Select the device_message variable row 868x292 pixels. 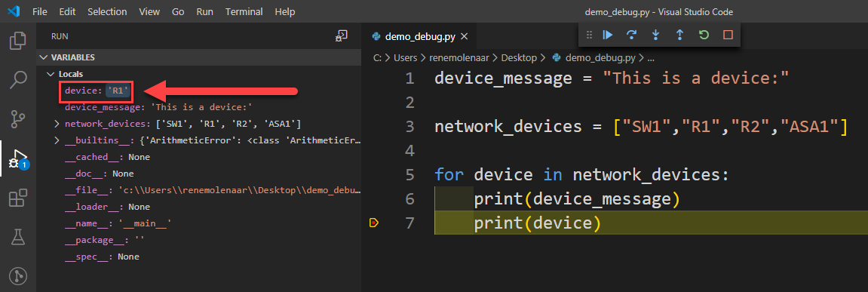click(x=198, y=107)
